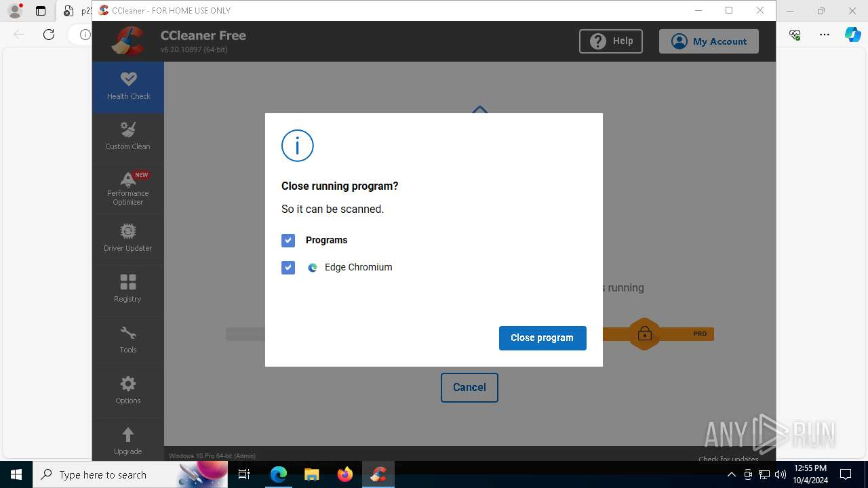This screenshot has height=488, width=868.
Task: Open Driver Updater section
Action: tap(128, 239)
